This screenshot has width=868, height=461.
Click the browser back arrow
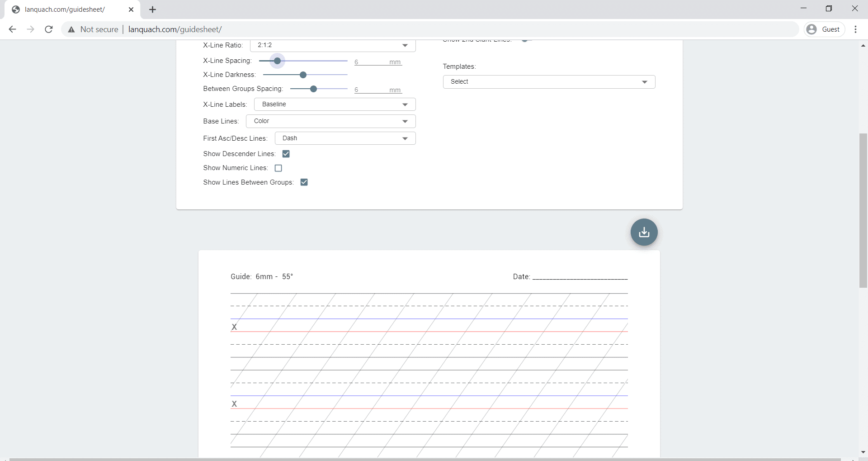(13, 29)
